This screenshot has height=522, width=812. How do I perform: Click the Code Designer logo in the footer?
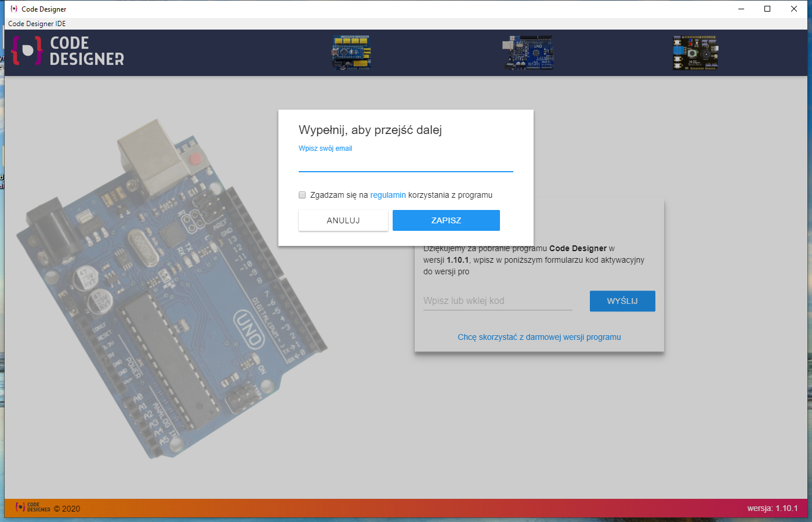32,507
